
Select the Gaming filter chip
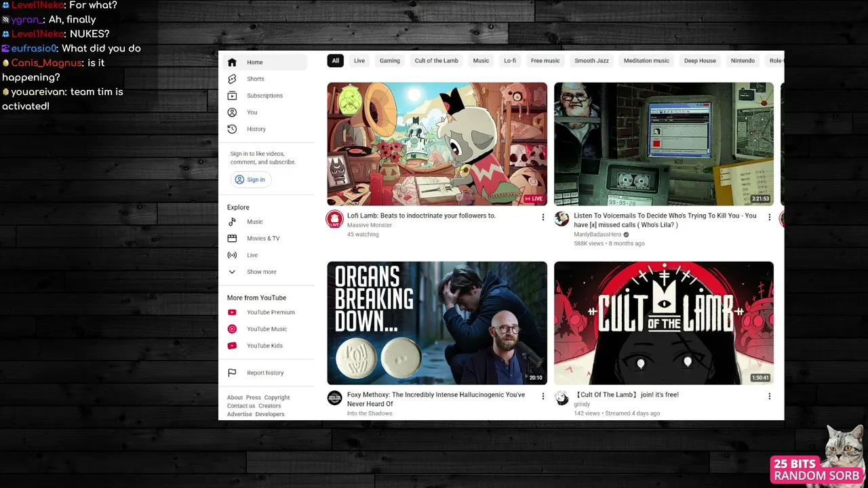[x=390, y=61]
